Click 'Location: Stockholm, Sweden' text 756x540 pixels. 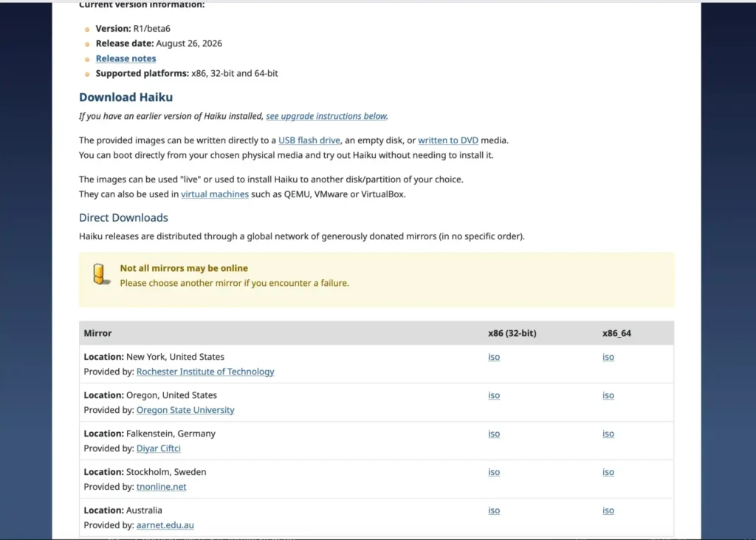(x=145, y=472)
